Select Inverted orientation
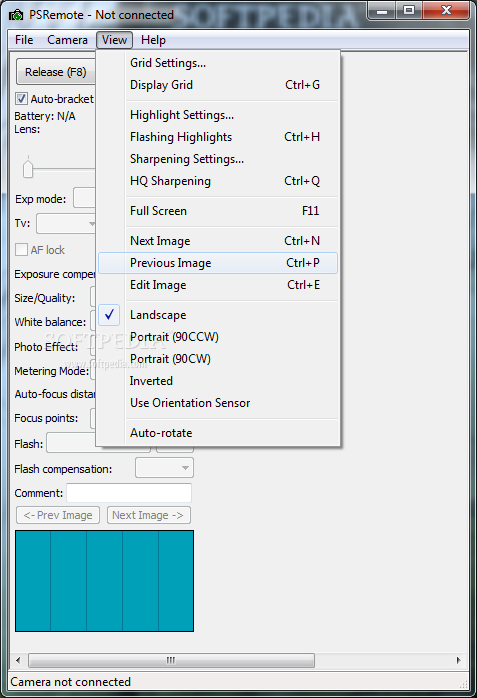The image size is (477, 698). [x=218, y=381]
